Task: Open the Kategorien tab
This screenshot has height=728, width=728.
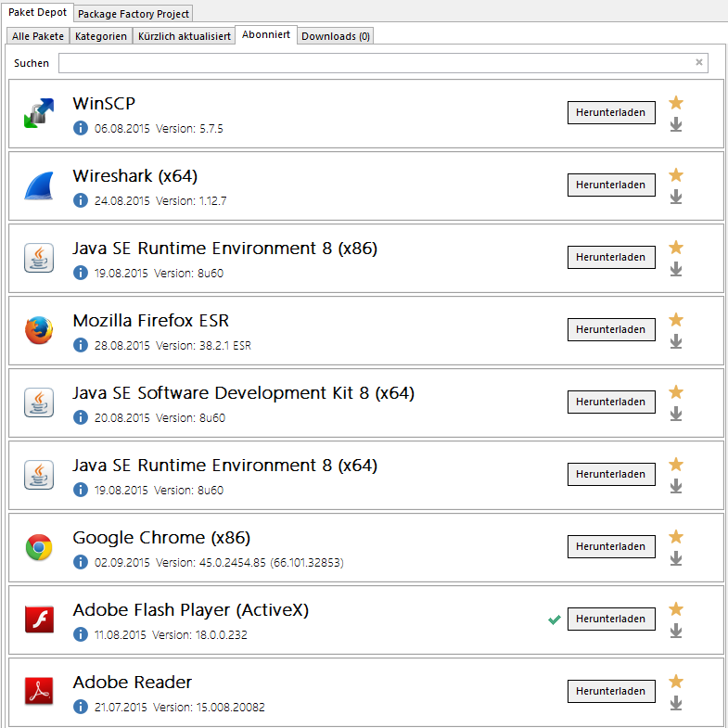Action: (x=101, y=36)
